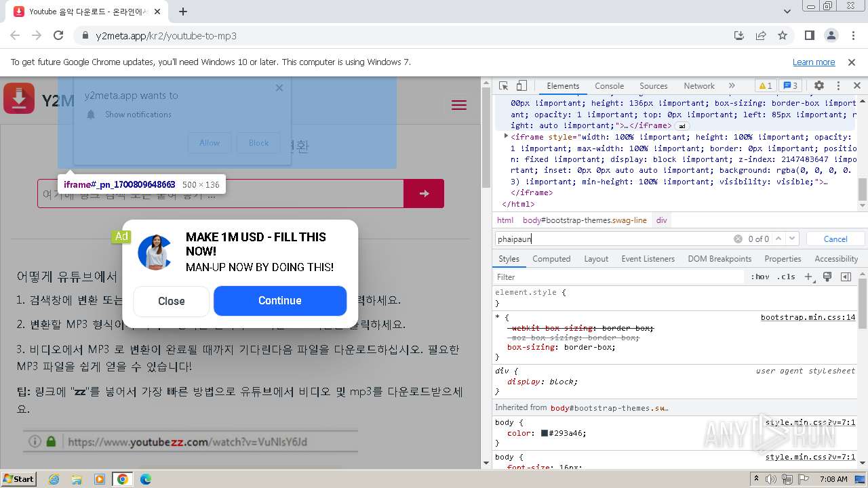Block y2meta.app notifications

pyautogui.click(x=258, y=143)
